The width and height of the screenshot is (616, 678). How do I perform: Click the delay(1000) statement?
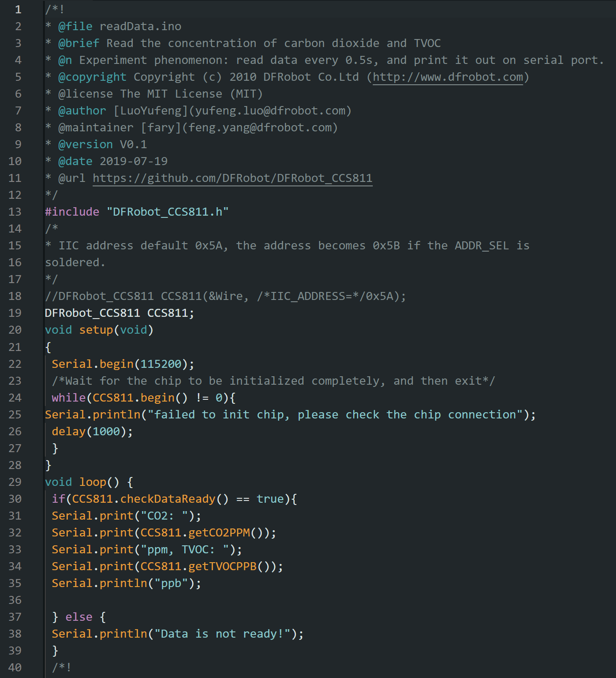92,431
